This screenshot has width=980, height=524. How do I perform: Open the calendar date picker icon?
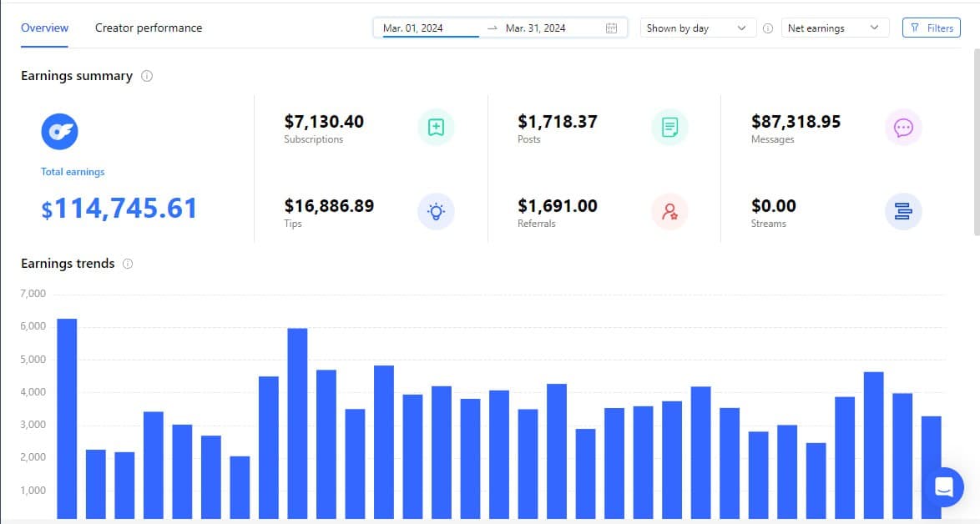click(611, 28)
